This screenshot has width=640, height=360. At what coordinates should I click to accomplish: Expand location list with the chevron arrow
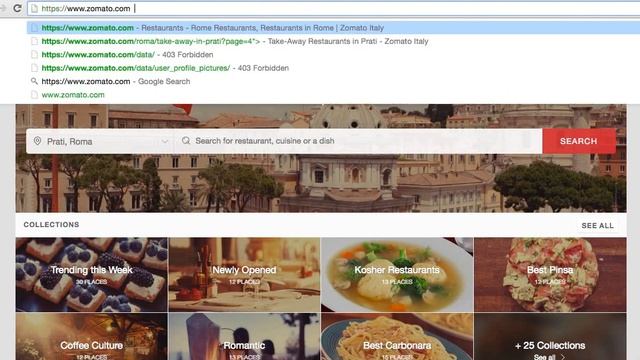click(x=164, y=142)
